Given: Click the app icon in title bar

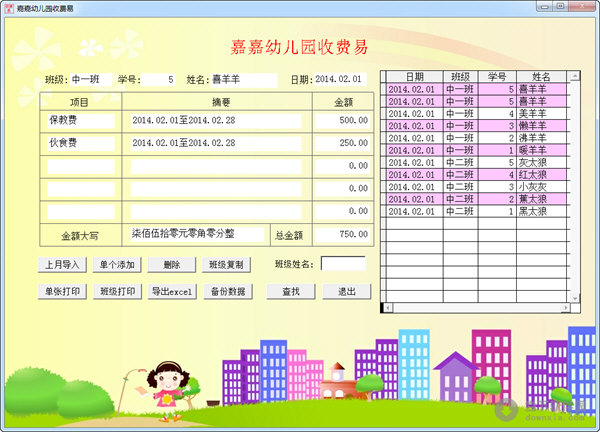Looking at the screenshot, I should click(9, 7).
